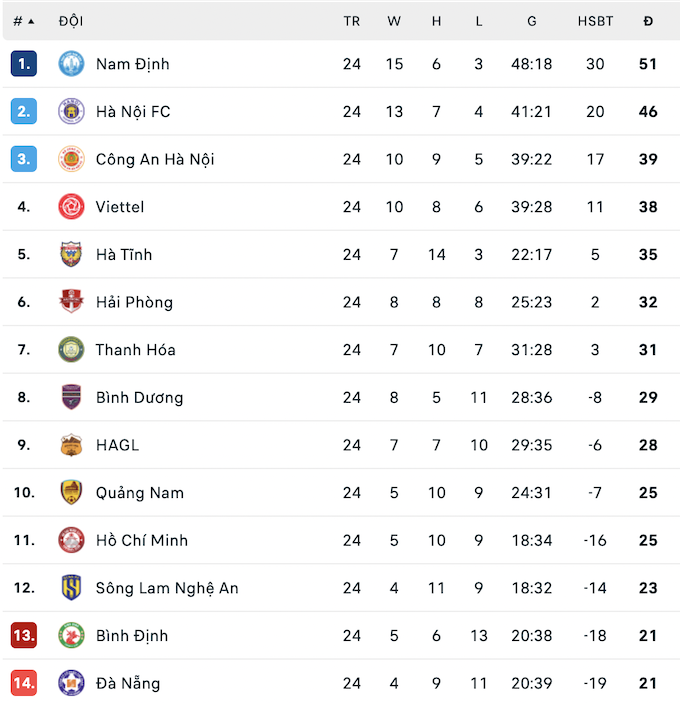The height and width of the screenshot is (706, 680).
Task: Click the W wins column header
Action: point(394,21)
